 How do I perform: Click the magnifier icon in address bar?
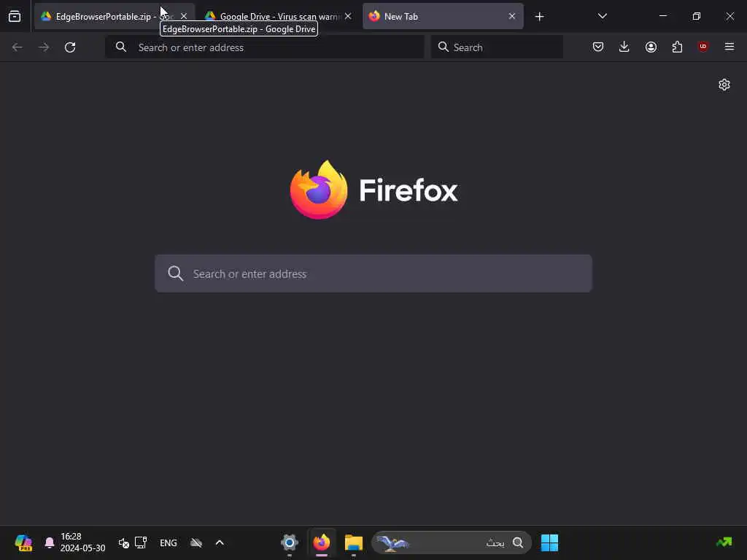[121, 47]
